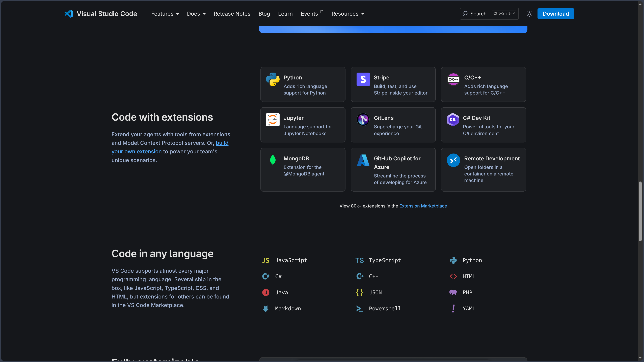Open the Release Notes page
644x362 pixels.
(x=232, y=14)
